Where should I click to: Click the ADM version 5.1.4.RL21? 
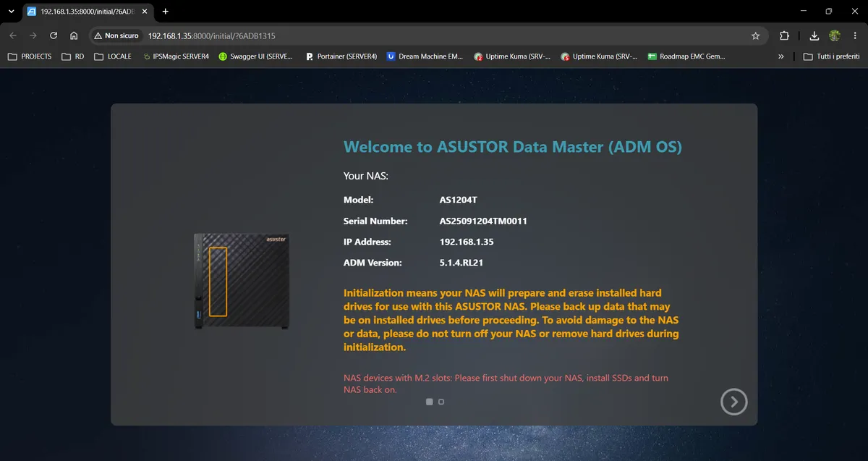coord(461,263)
